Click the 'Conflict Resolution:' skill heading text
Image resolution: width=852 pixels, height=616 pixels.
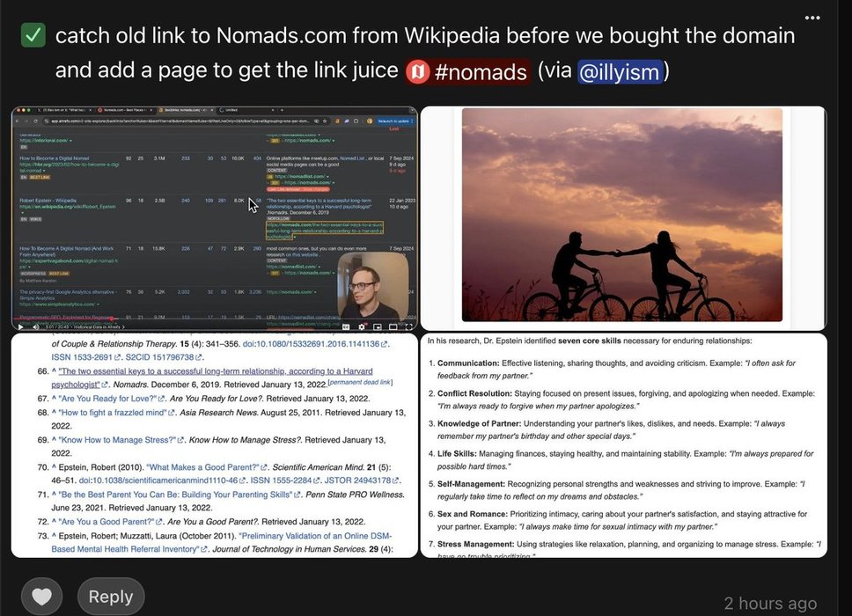pos(474,393)
